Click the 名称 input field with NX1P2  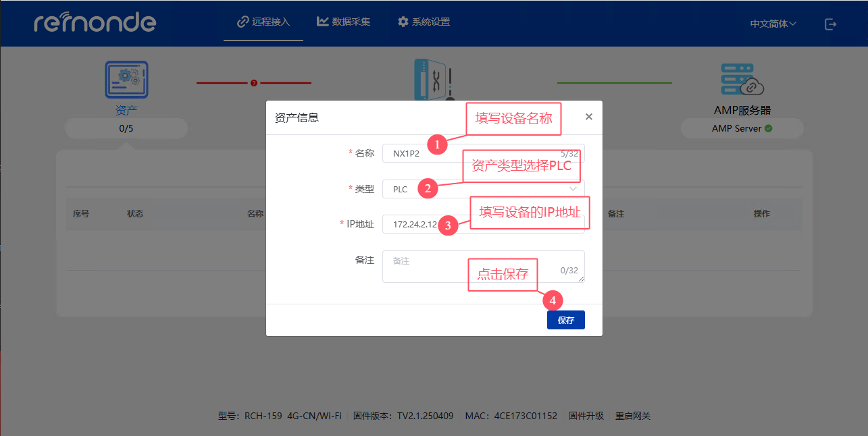[x=484, y=153]
